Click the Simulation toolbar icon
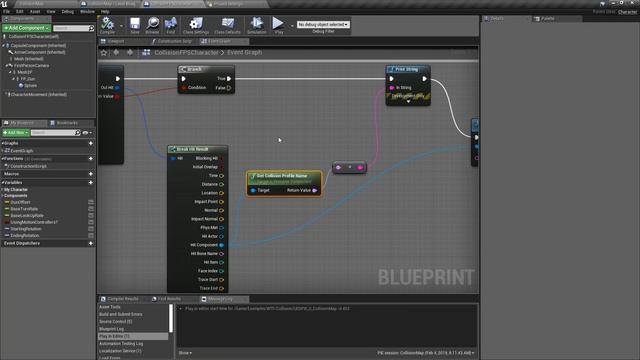The image size is (640, 360). pos(257,24)
